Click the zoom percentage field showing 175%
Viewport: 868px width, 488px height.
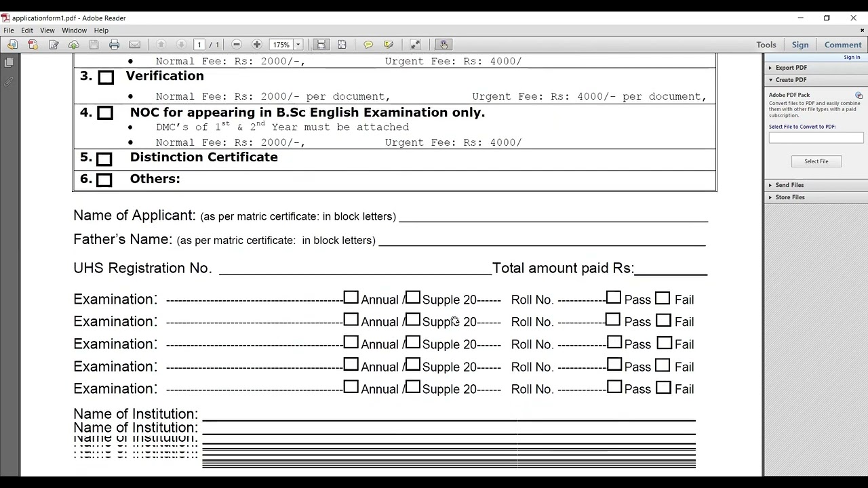(x=281, y=45)
